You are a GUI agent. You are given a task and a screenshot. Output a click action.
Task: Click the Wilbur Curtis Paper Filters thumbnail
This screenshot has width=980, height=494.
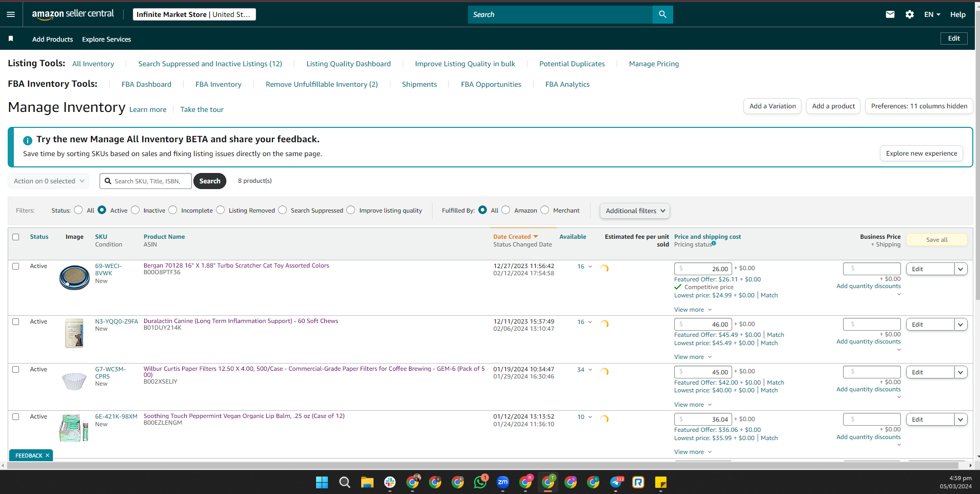pyautogui.click(x=74, y=381)
